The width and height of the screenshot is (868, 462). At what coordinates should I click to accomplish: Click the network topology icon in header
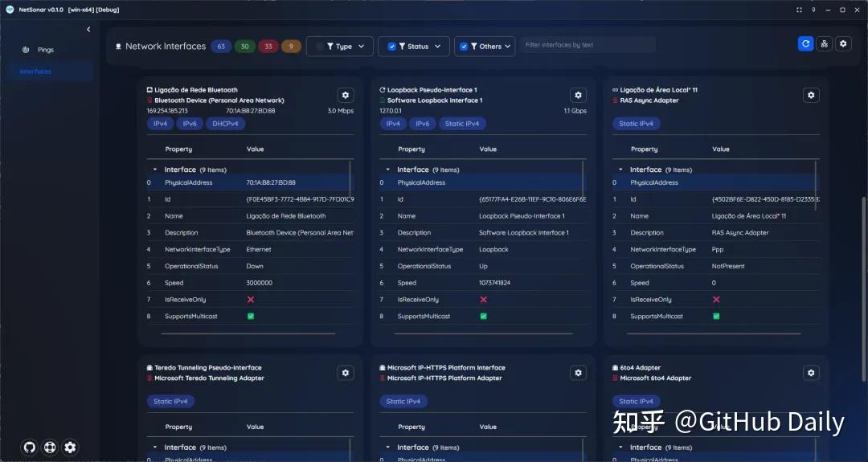(x=825, y=43)
